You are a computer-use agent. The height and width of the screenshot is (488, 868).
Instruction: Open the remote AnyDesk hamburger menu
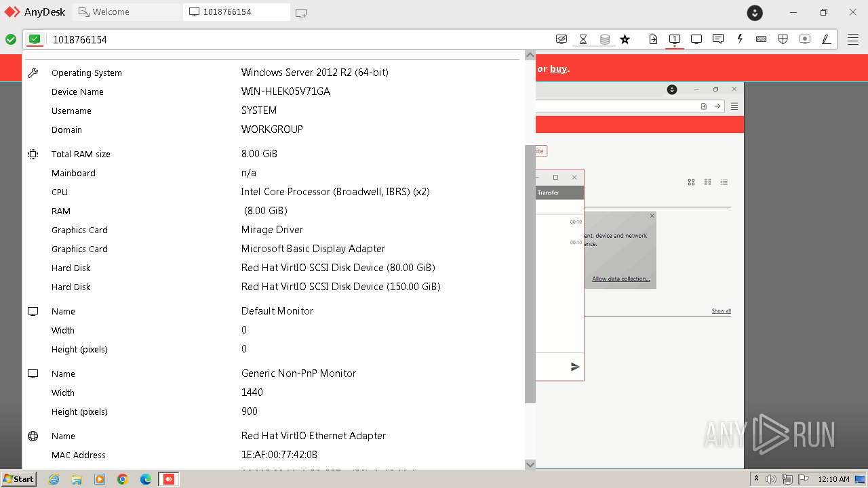coord(734,106)
